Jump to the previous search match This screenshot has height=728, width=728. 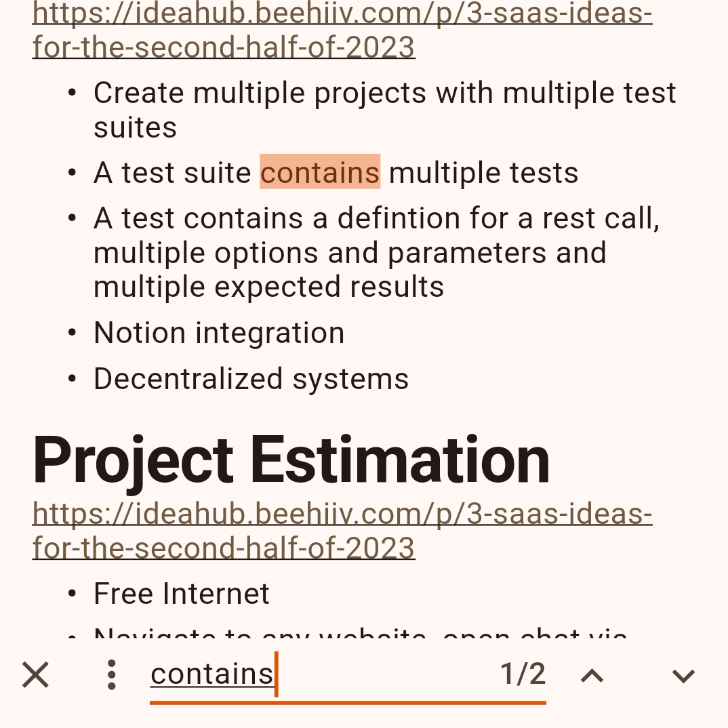point(592,675)
